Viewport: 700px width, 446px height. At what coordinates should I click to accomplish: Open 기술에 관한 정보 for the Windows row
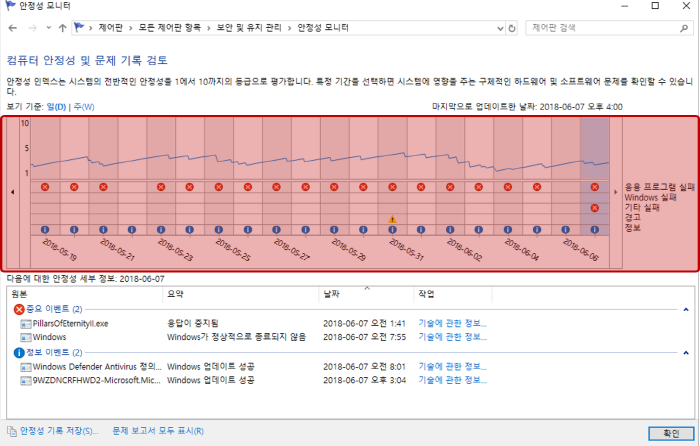[453, 337]
